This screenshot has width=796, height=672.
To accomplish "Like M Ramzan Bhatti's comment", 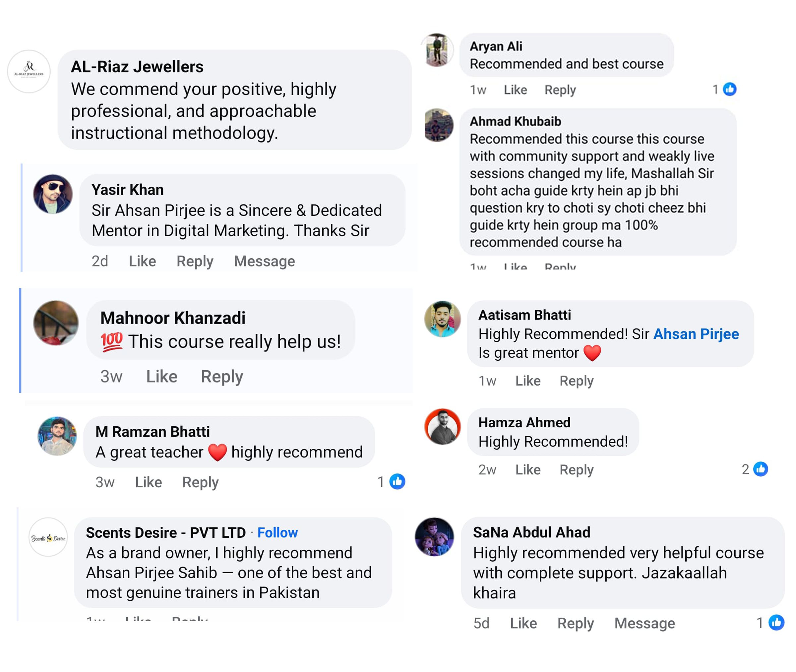I will pos(148,482).
